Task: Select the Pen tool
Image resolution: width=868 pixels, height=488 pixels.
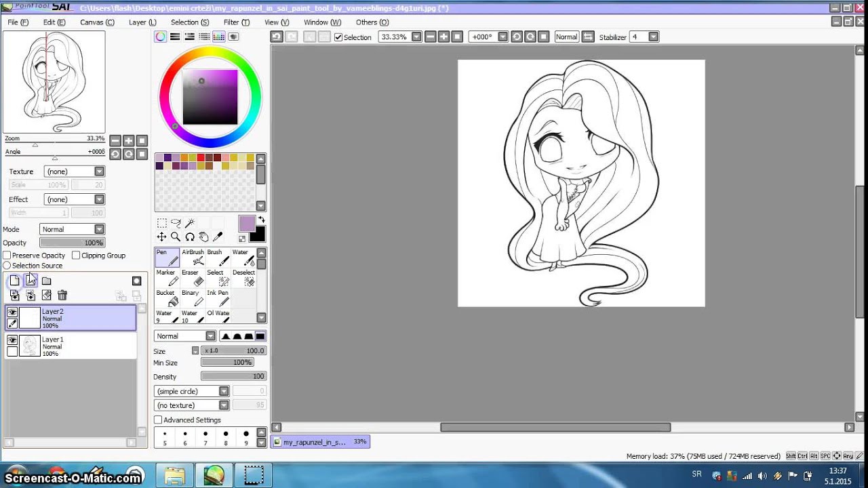Action: click(x=167, y=258)
